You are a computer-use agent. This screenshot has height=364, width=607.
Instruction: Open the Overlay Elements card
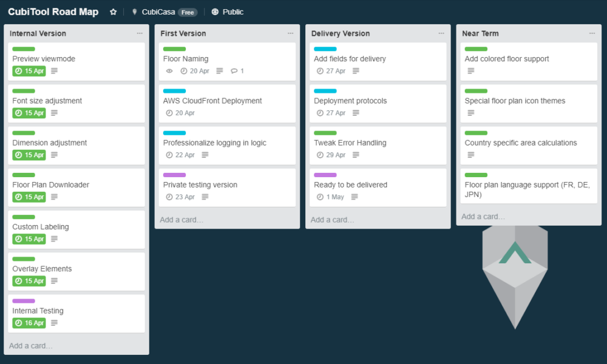[x=76, y=272]
